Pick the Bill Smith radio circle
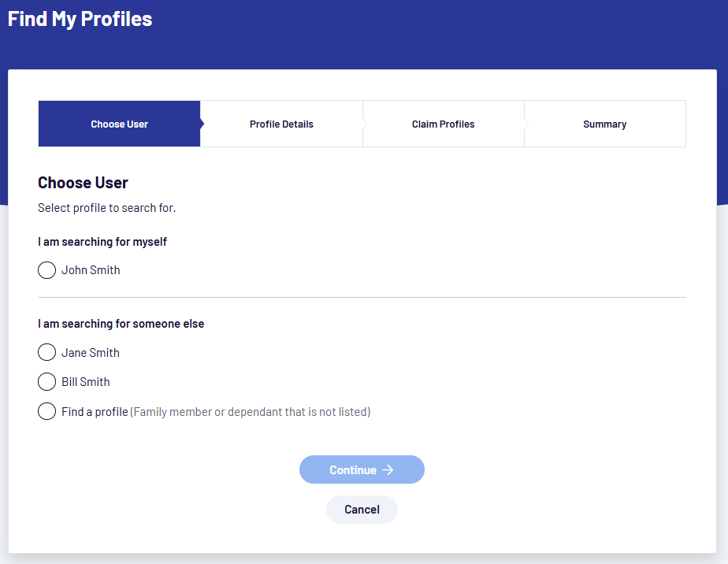728x564 pixels. [x=47, y=382]
